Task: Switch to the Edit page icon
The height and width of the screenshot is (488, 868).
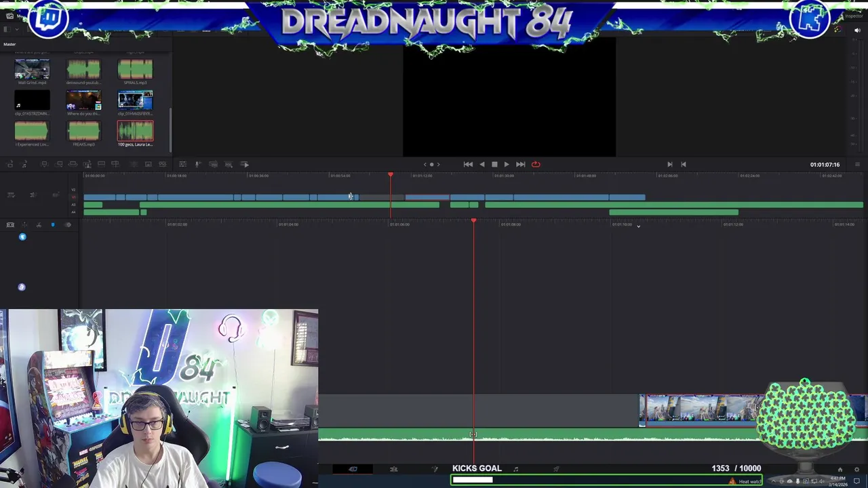Action: [x=394, y=469]
